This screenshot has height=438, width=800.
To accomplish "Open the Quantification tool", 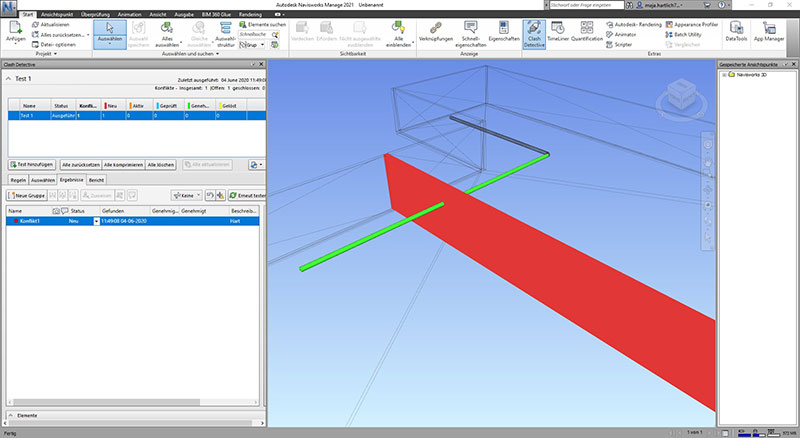I will (x=587, y=31).
